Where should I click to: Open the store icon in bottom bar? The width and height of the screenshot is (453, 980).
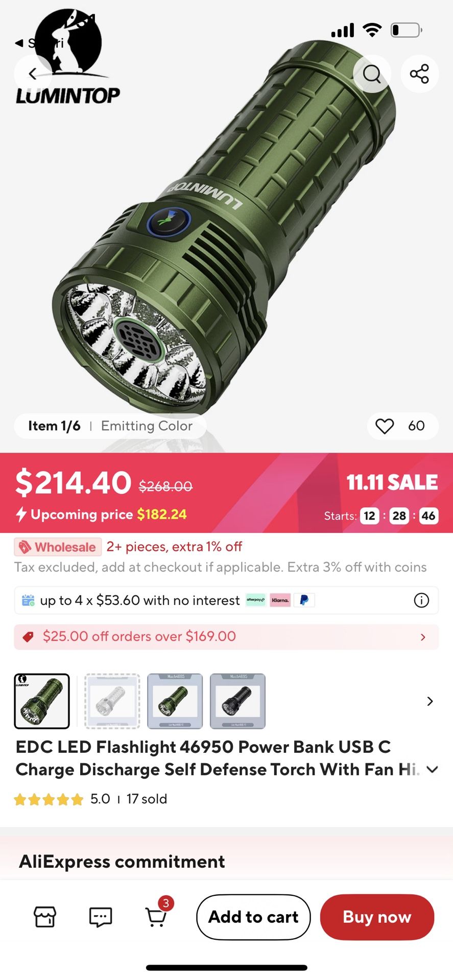point(45,917)
